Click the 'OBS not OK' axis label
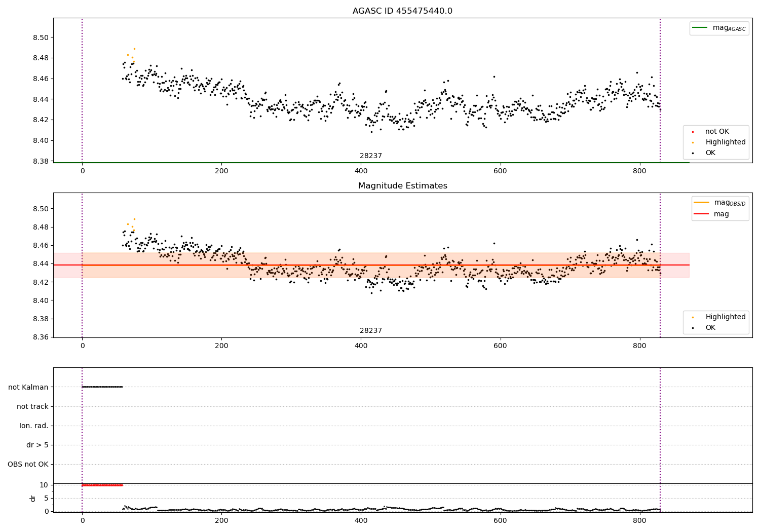 pos(28,465)
